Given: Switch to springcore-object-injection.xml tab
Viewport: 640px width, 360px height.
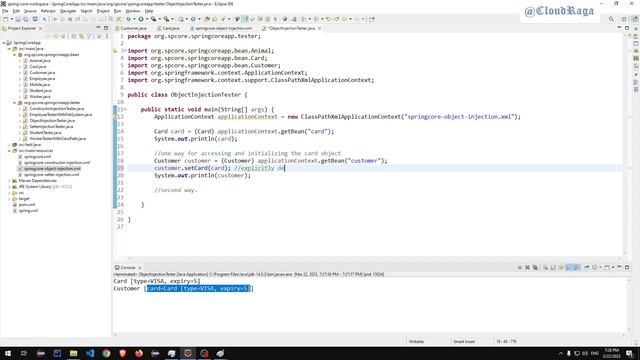Looking at the screenshot, I should (221, 28).
